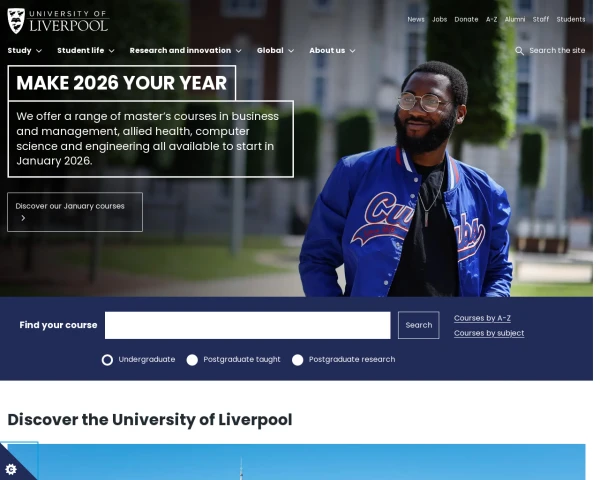Click the University of Liverpool crest logo
This screenshot has height=480, width=600.
16,21
